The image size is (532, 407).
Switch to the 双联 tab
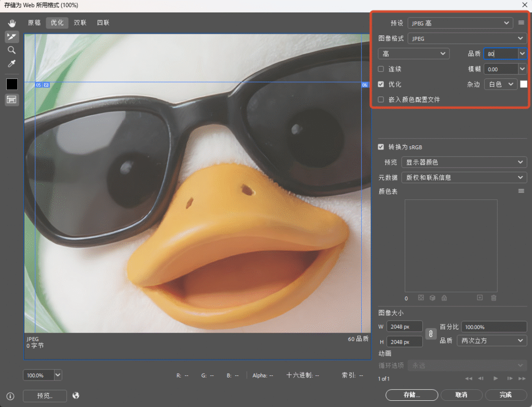80,23
